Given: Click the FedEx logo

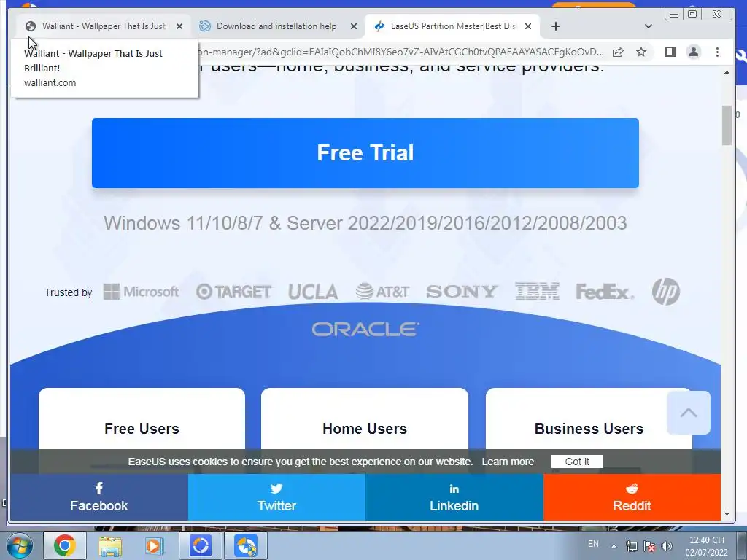Looking at the screenshot, I should 605,292.
